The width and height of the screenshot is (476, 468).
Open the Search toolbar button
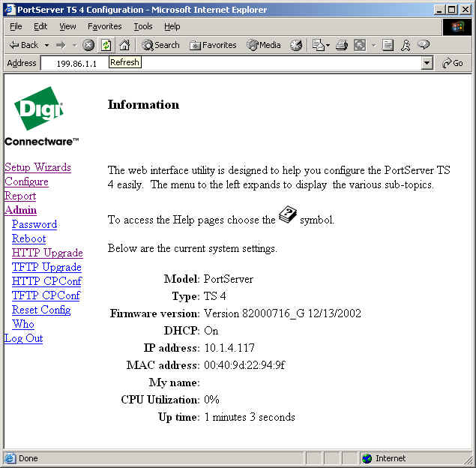[161, 45]
